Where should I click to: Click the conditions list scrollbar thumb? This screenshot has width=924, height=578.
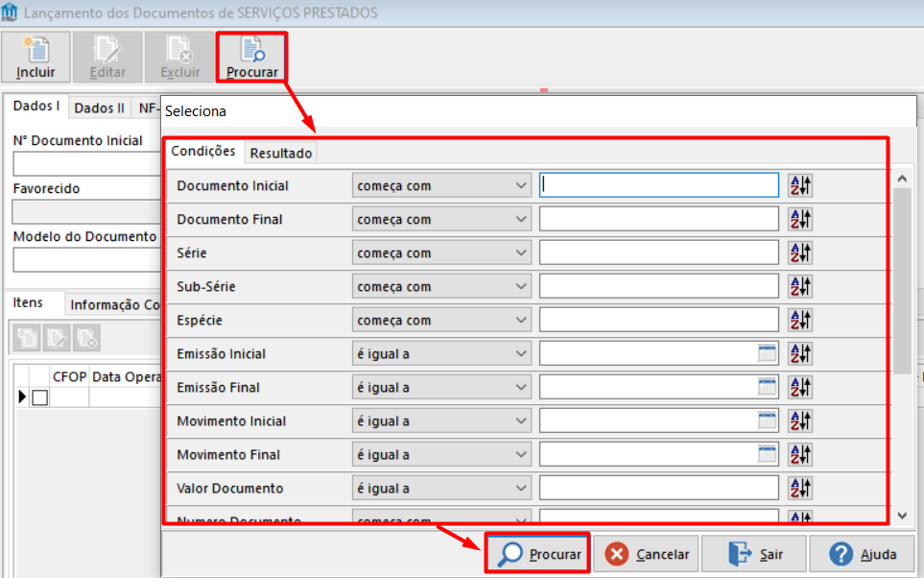click(902, 280)
